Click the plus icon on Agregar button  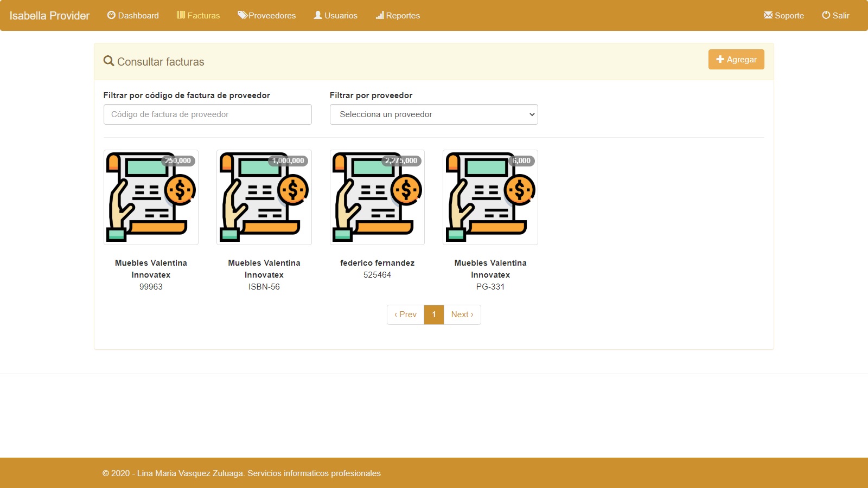(x=720, y=60)
